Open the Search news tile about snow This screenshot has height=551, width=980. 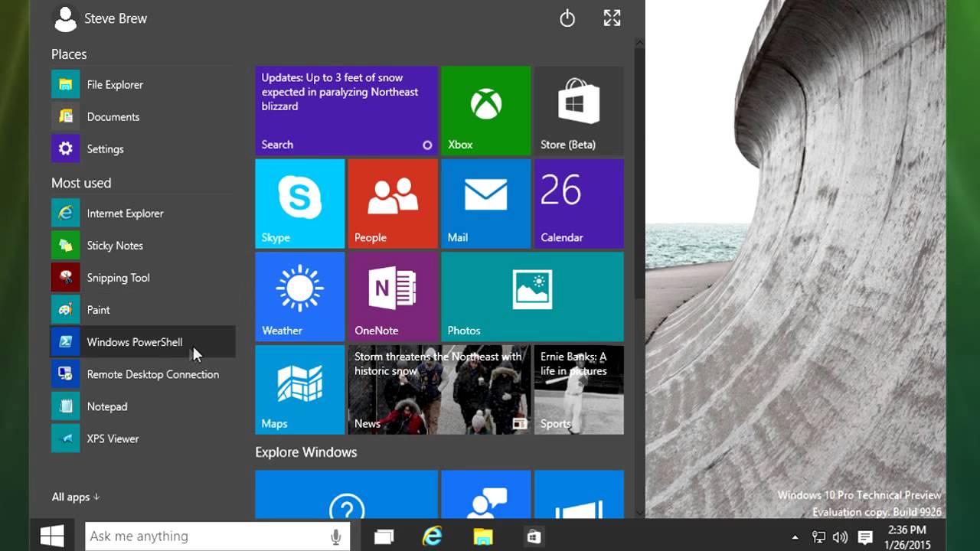click(346, 111)
